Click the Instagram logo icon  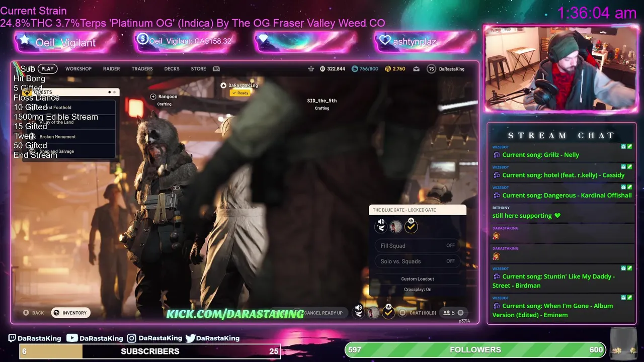click(x=131, y=338)
